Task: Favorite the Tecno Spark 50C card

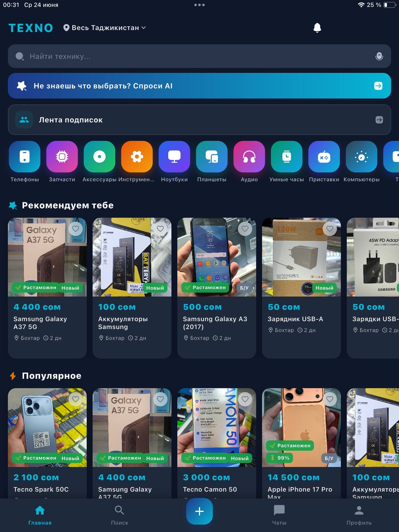Action: pos(76,399)
